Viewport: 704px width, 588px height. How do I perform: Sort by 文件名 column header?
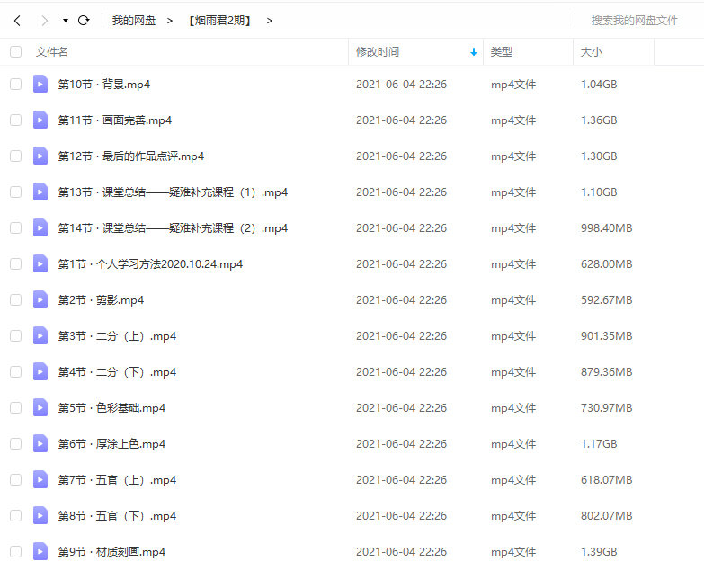(52, 52)
